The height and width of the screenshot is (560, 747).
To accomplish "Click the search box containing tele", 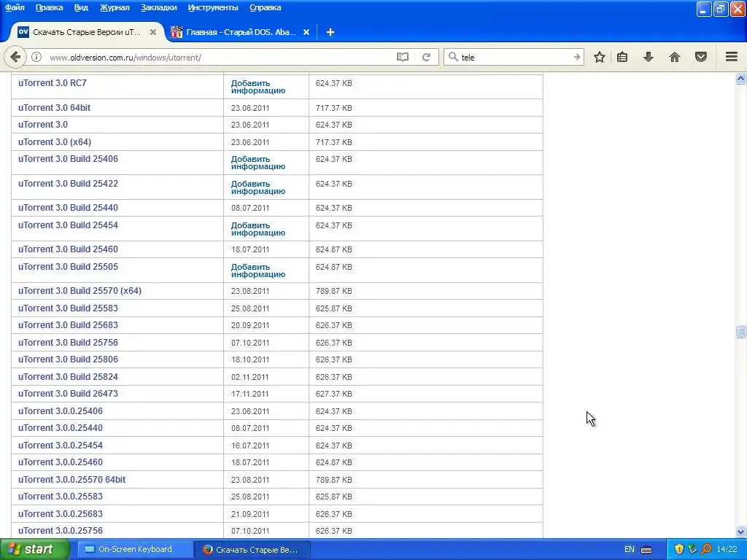I will (514, 57).
